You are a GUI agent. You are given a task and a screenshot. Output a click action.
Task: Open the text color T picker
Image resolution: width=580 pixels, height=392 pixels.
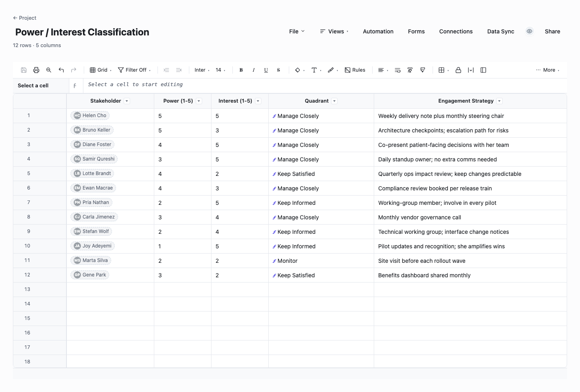point(316,70)
